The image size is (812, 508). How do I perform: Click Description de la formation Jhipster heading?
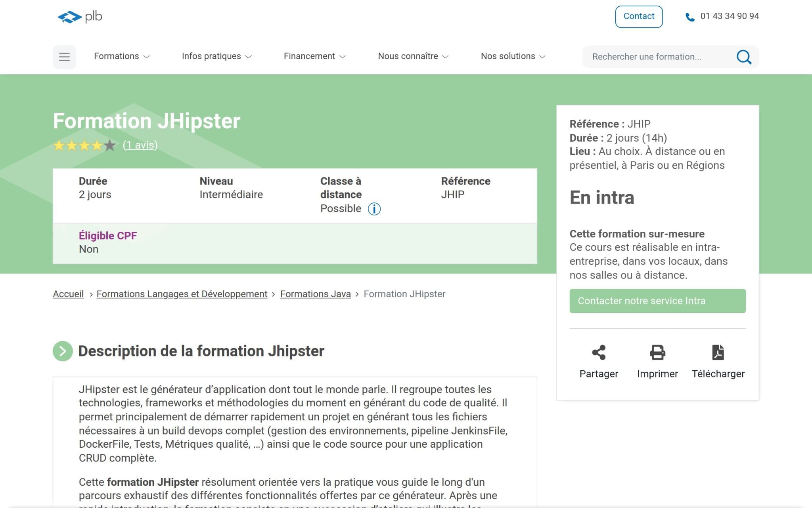[x=201, y=351]
